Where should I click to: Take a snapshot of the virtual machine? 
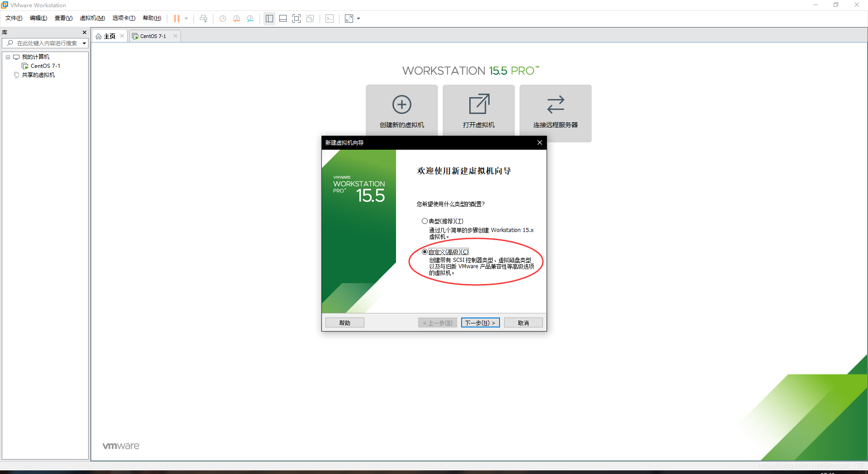point(223,19)
